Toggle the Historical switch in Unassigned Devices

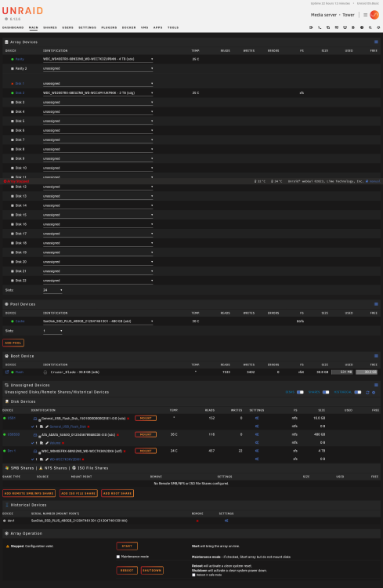tap(358, 392)
